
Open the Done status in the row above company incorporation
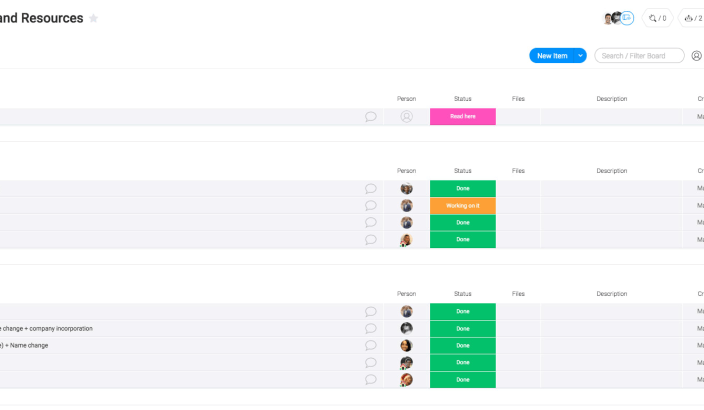click(x=462, y=312)
